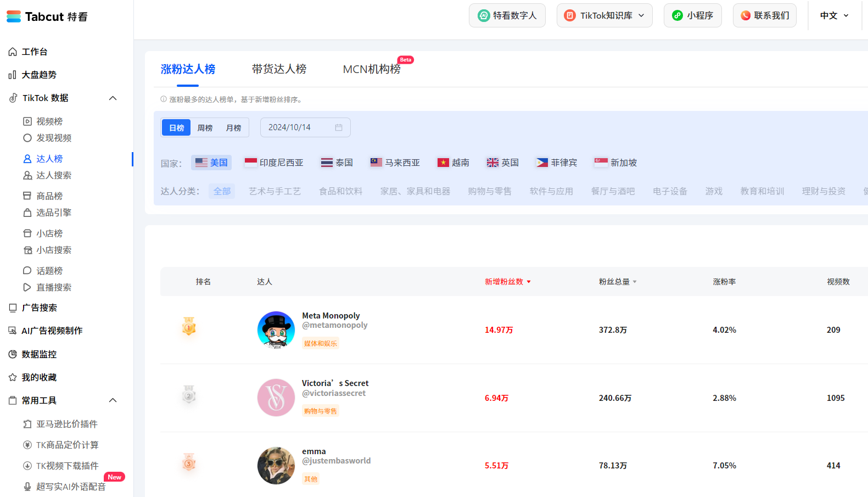Click the 选品引擎 bag icon
Image resolution: width=868 pixels, height=497 pixels.
tap(27, 213)
